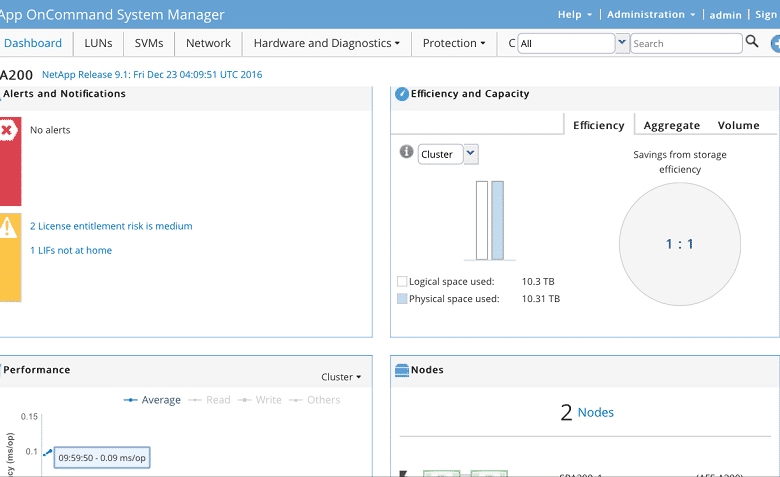Click the Sign out link
The width and height of the screenshot is (780, 477).
(x=767, y=14)
